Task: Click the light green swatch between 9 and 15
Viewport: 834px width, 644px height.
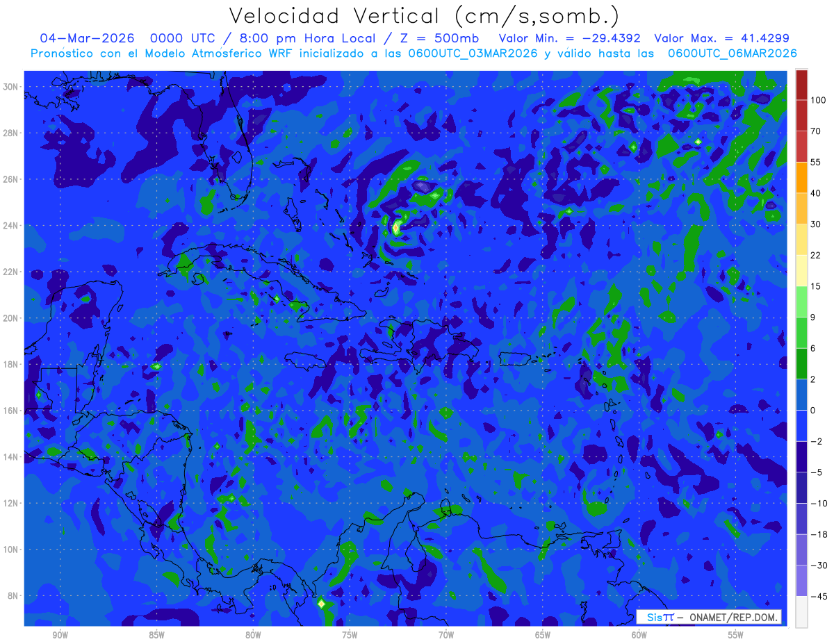Action: pyautogui.click(x=801, y=301)
